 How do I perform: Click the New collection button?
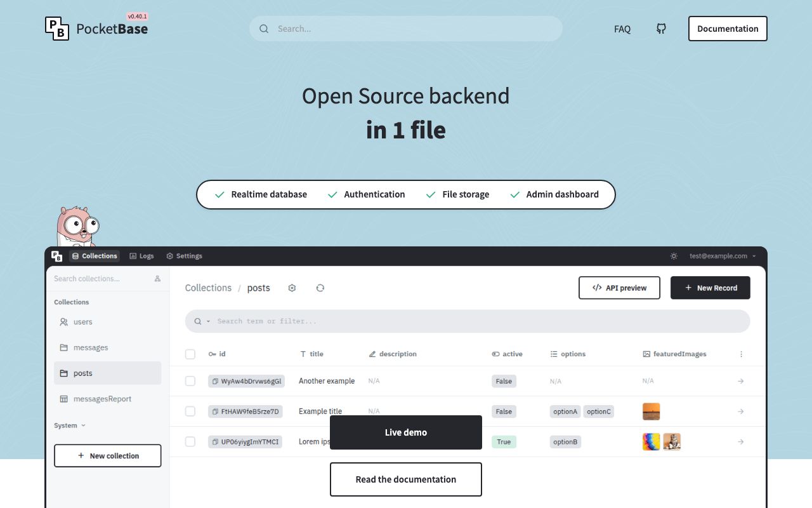pos(108,456)
